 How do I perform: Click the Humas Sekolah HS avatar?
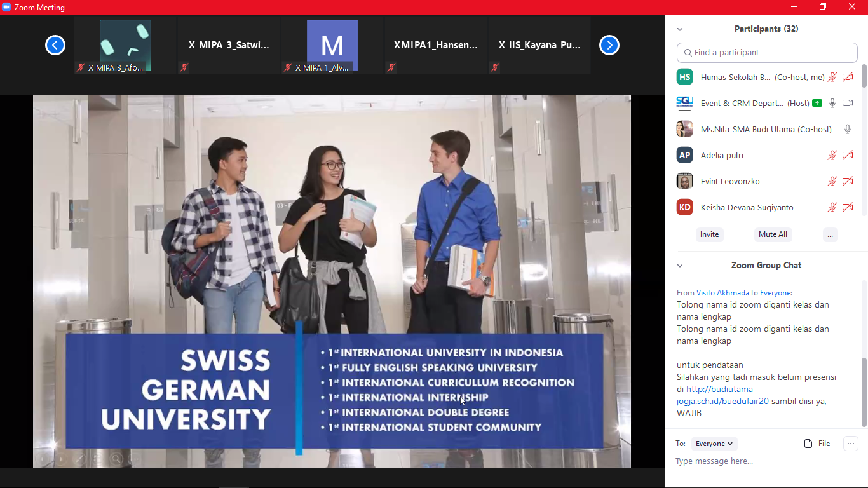(684, 77)
